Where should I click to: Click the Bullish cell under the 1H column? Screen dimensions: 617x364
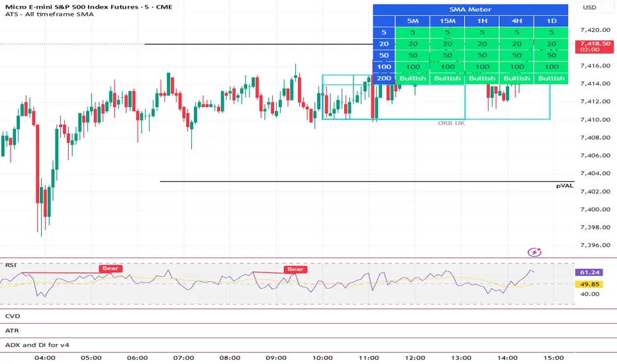pyautogui.click(x=482, y=78)
